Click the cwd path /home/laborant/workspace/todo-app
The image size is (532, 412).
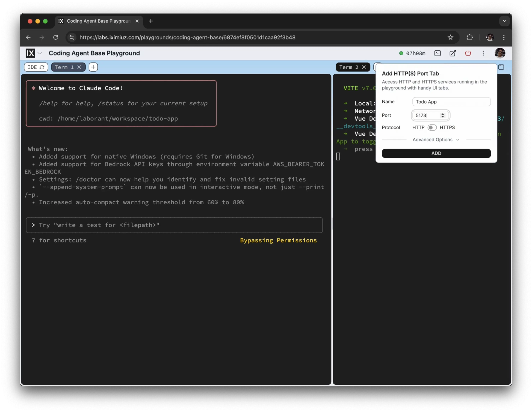tap(118, 119)
